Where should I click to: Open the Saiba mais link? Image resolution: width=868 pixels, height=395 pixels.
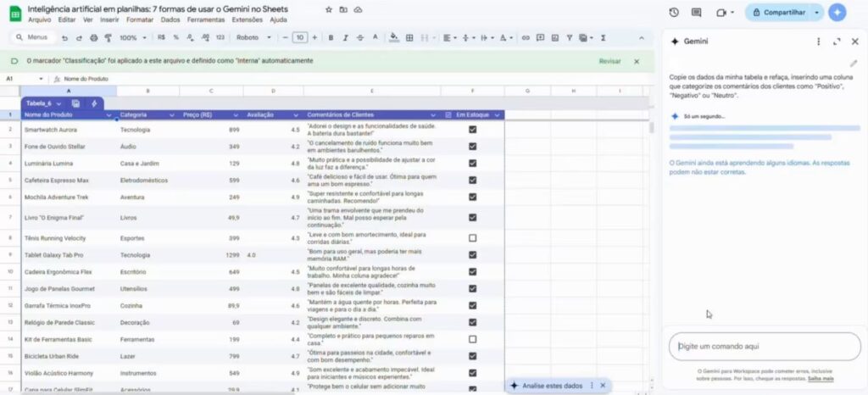tap(821, 378)
